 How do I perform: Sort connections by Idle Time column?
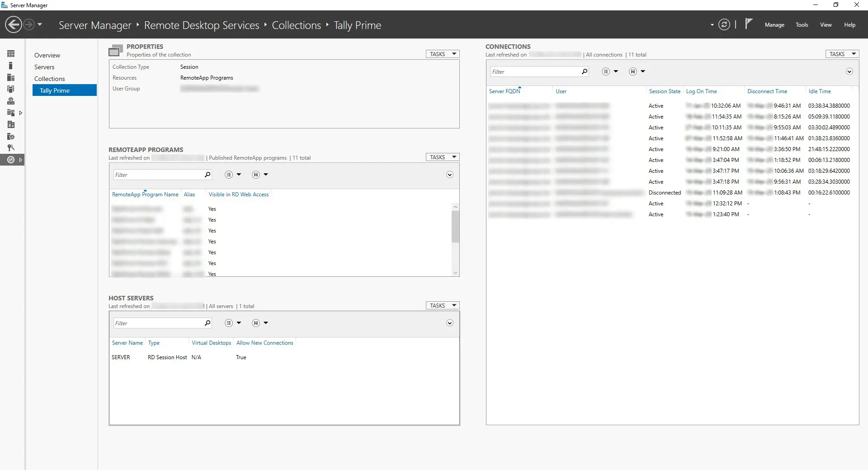point(820,91)
